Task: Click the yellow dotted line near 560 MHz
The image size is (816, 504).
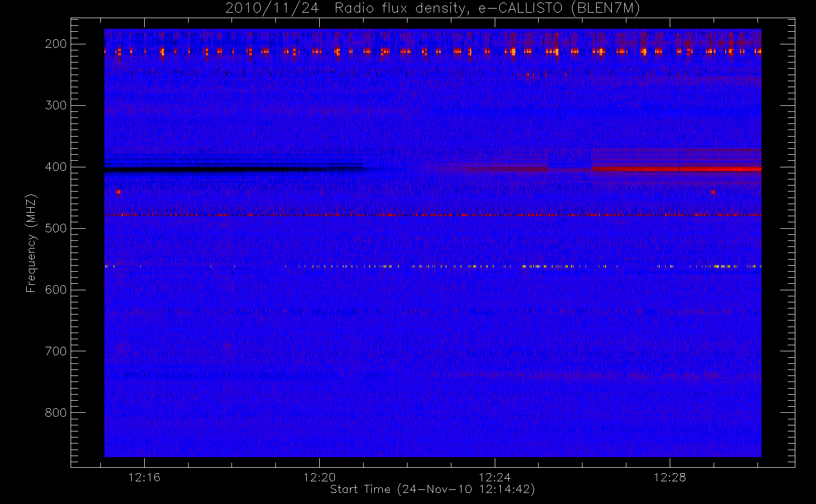Action: click(433, 266)
